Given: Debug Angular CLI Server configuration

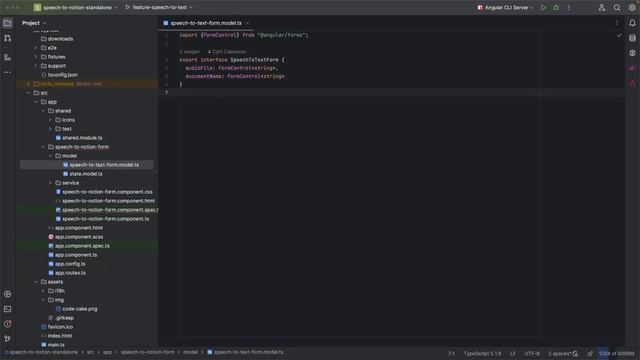Looking at the screenshot, I should point(556,7).
